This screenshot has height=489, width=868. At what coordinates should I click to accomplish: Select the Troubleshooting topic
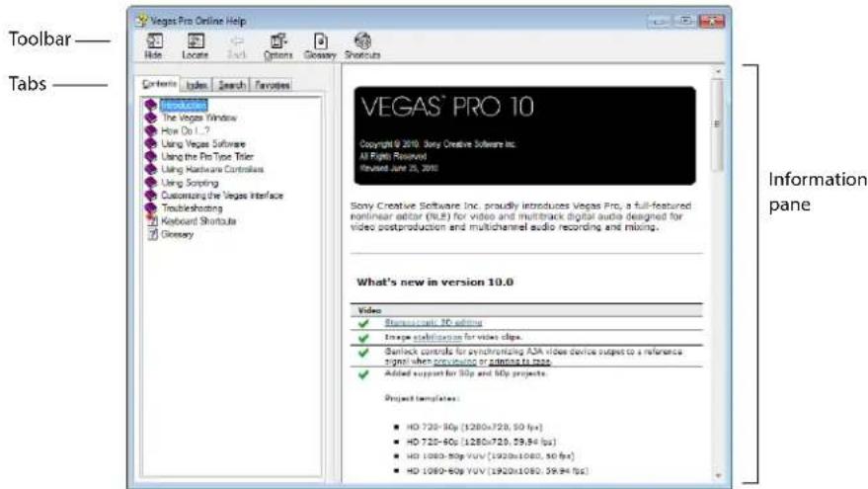(193, 208)
